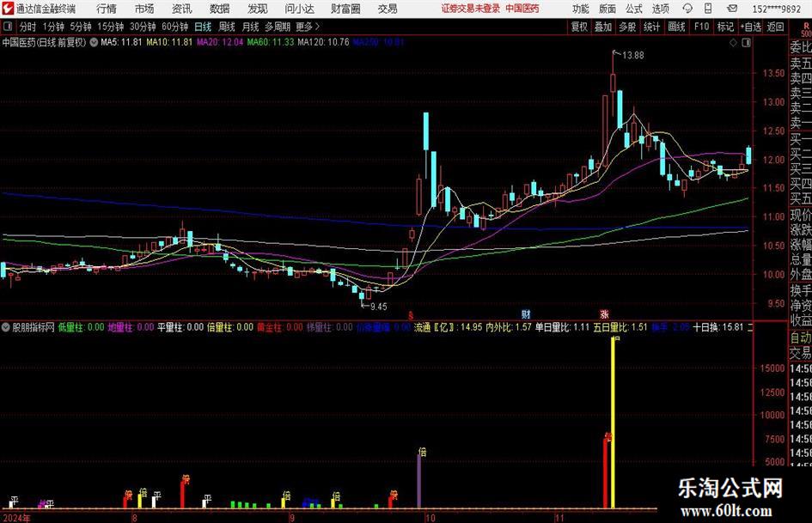Click the red 涨 marker below the chart
The image size is (812, 523).
point(604,314)
